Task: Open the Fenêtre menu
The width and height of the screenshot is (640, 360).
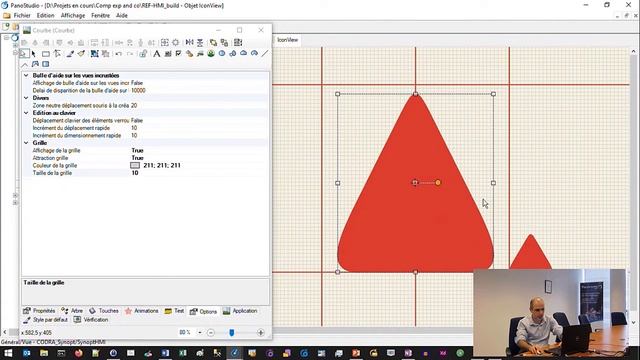Action: (100, 16)
